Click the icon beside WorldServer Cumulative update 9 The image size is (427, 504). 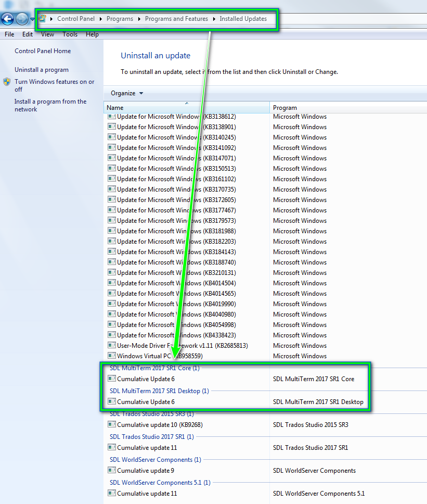111,471
